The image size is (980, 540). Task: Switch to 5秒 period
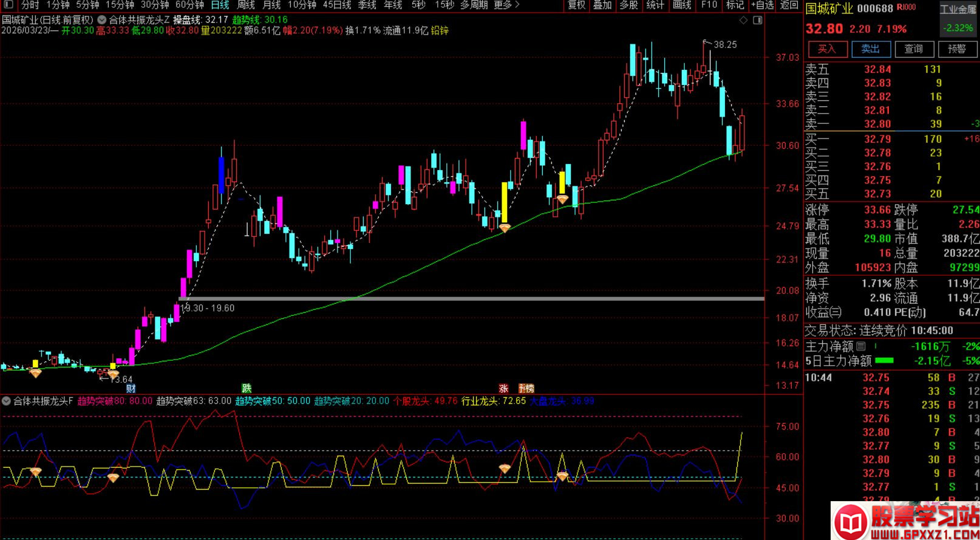418,5
